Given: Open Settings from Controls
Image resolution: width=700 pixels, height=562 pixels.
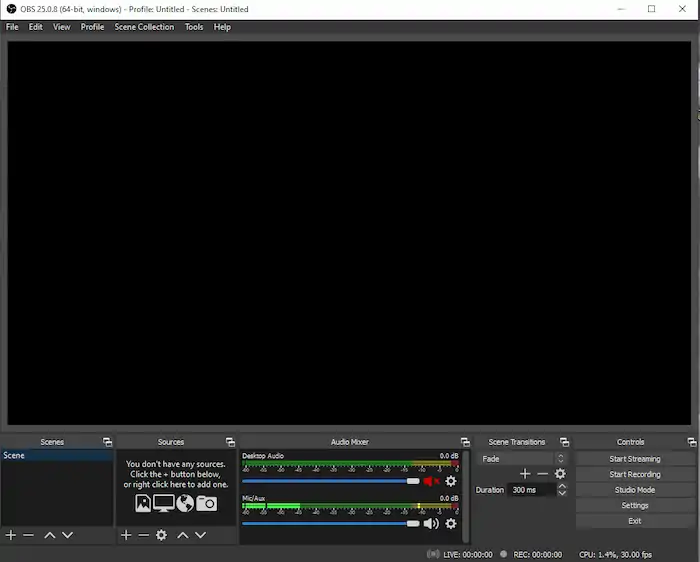Looking at the screenshot, I should [635, 506].
